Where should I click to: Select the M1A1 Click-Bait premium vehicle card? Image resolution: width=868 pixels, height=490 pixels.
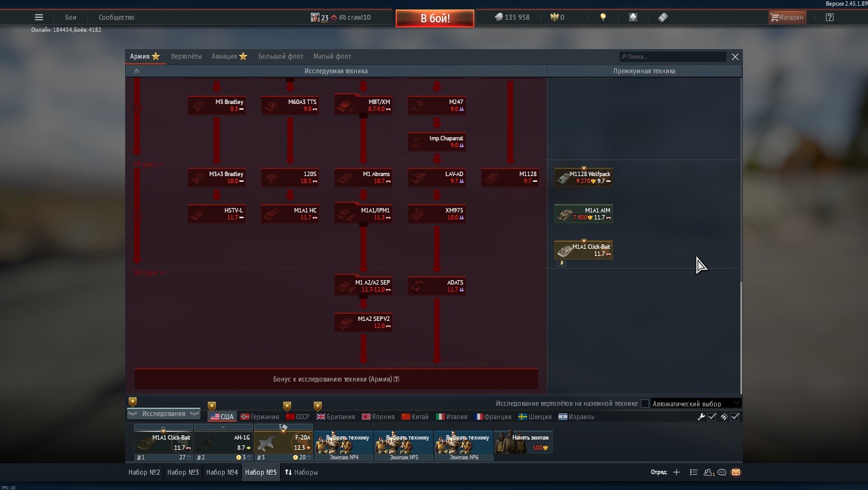pos(583,250)
